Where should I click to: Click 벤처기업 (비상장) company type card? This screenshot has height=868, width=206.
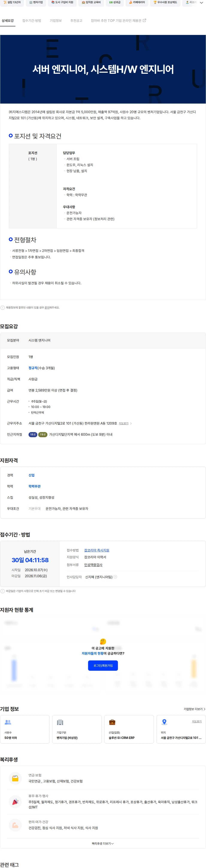click(77, 729)
